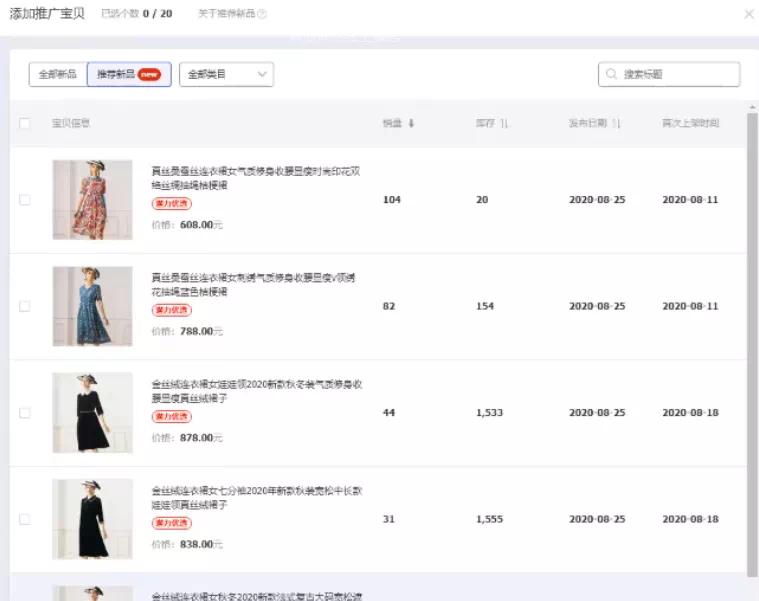Viewport: 759px width, 601px height.
Task: Click the magnifier search icon
Action: (x=611, y=74)
